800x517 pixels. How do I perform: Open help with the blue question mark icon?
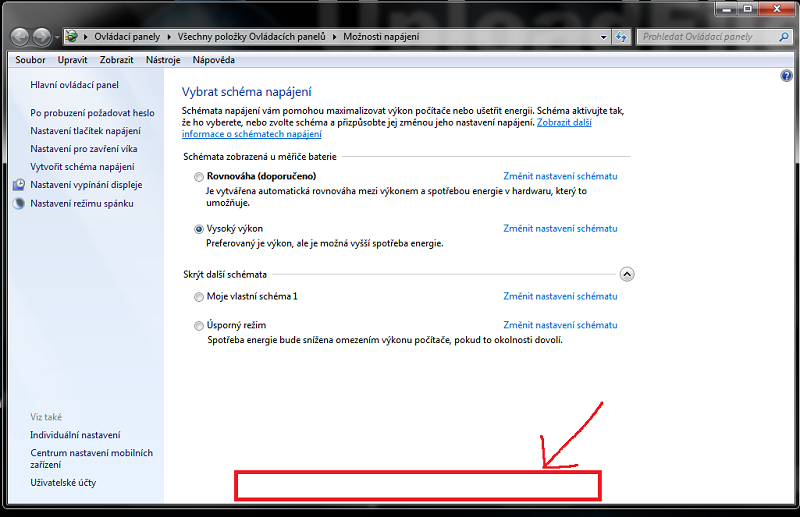coord(785,77)
